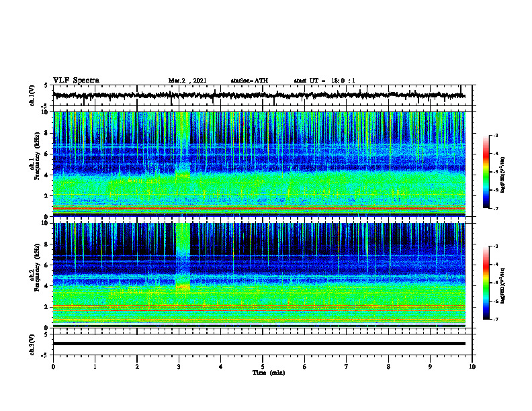This screenshot has height=411, width=532.
Task: Click the "Time (min)" axis title
Action: [x=269, y=373]
